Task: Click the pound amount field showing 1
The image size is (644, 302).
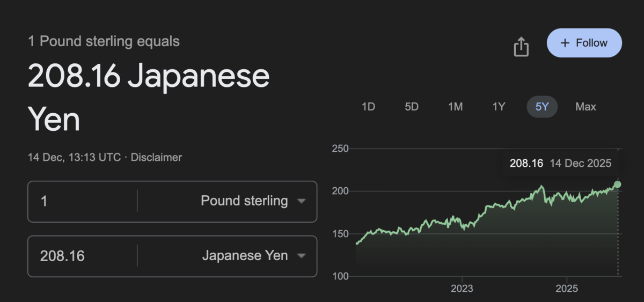Action: (x=83, y=201)
